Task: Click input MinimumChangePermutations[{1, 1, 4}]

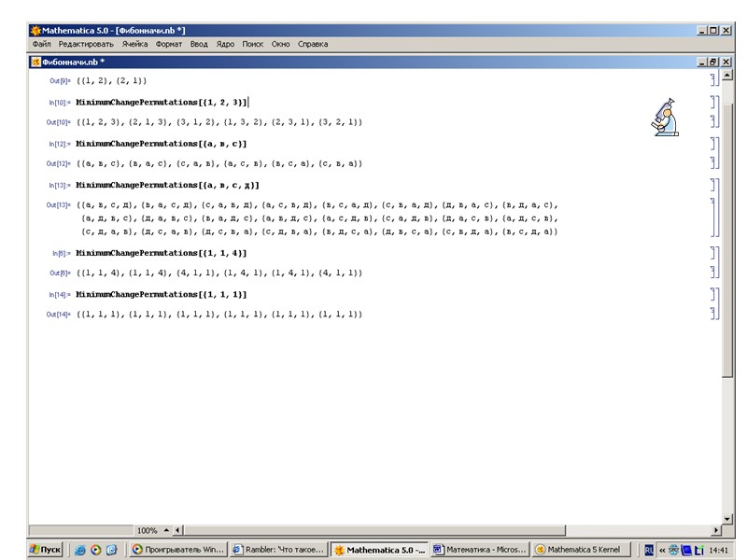Action: (x=162, y=253)
